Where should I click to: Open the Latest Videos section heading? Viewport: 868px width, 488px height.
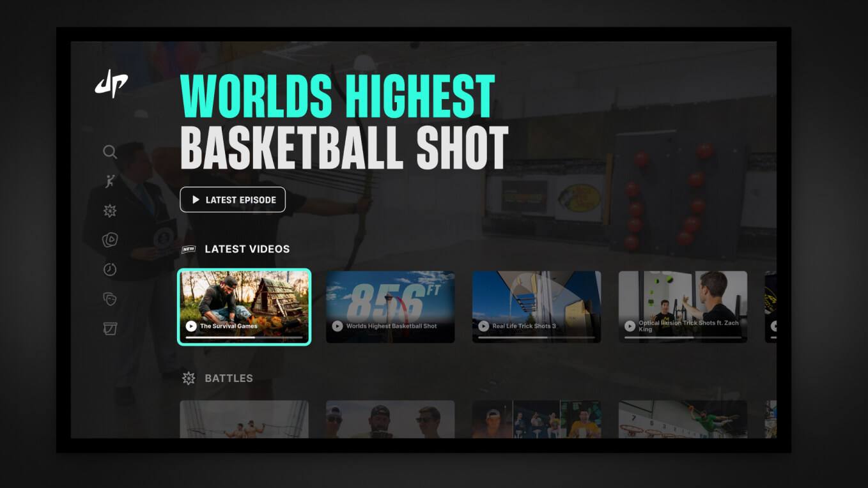pos(247,249)
